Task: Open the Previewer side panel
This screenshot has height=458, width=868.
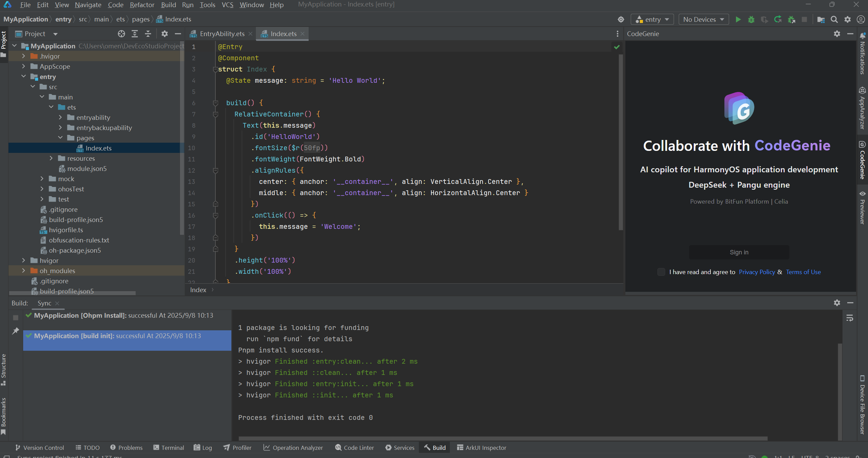Action: [x=862, y=208]
